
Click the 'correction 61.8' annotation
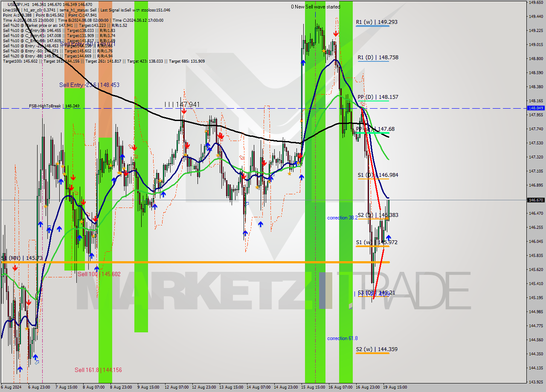pos(343,338)
